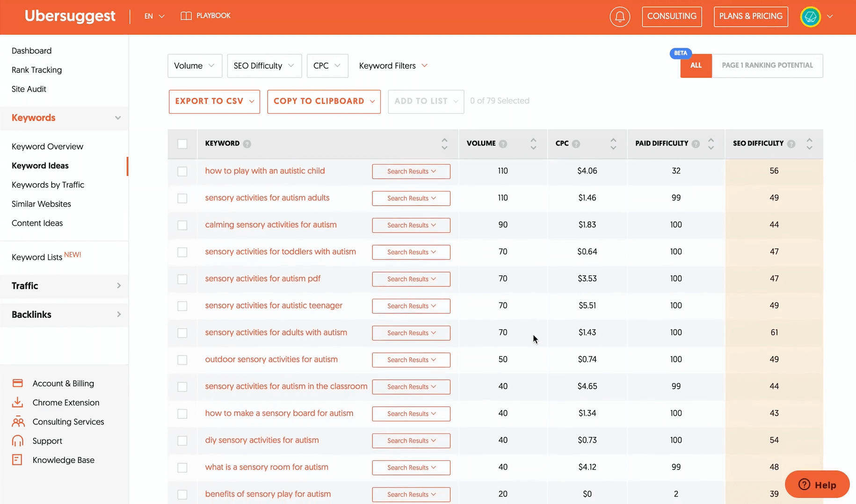Select checkbox for 'outdoor sensory activities for autism'

coord(182,360)
